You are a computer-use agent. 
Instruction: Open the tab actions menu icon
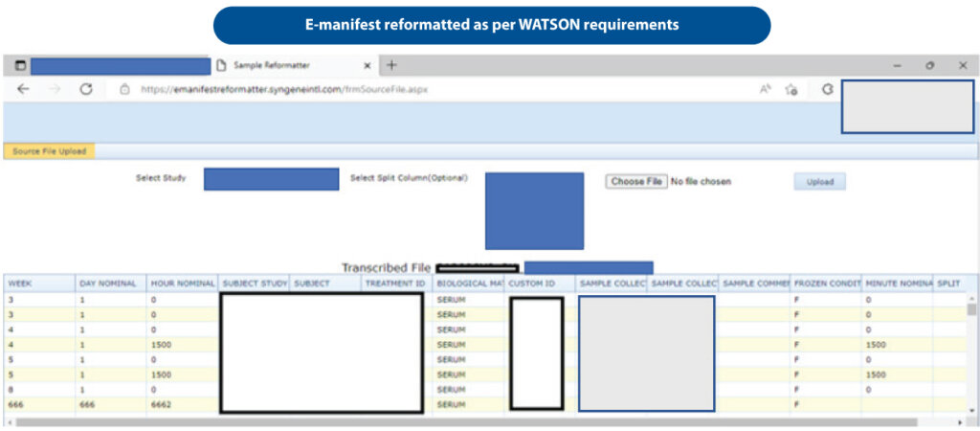[x=21, y=65]
